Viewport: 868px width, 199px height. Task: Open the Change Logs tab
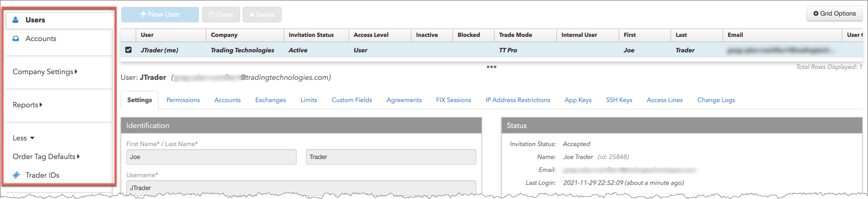716,100
